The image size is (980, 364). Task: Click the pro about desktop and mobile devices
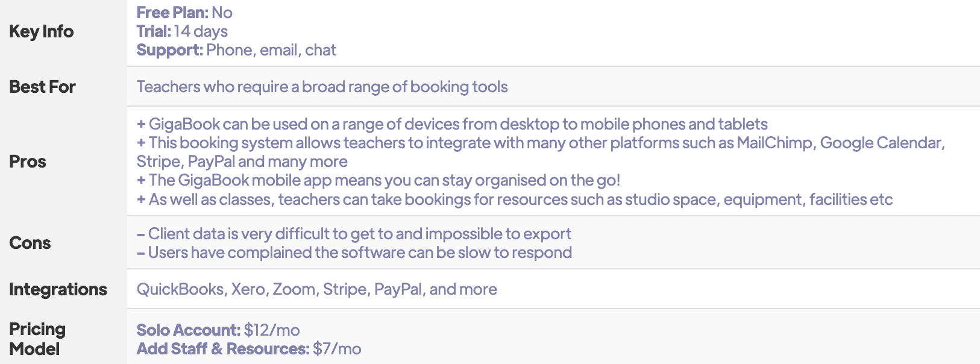[452, 124]
